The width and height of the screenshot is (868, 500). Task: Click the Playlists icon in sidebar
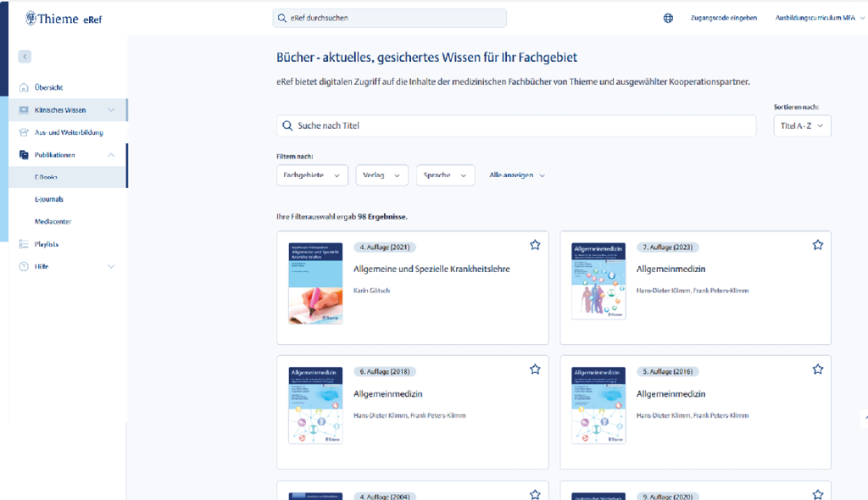[x=24, y=244]
